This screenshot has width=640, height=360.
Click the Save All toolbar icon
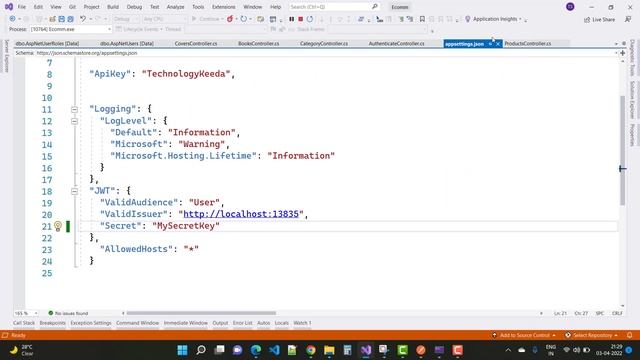(x=70, y=19)
